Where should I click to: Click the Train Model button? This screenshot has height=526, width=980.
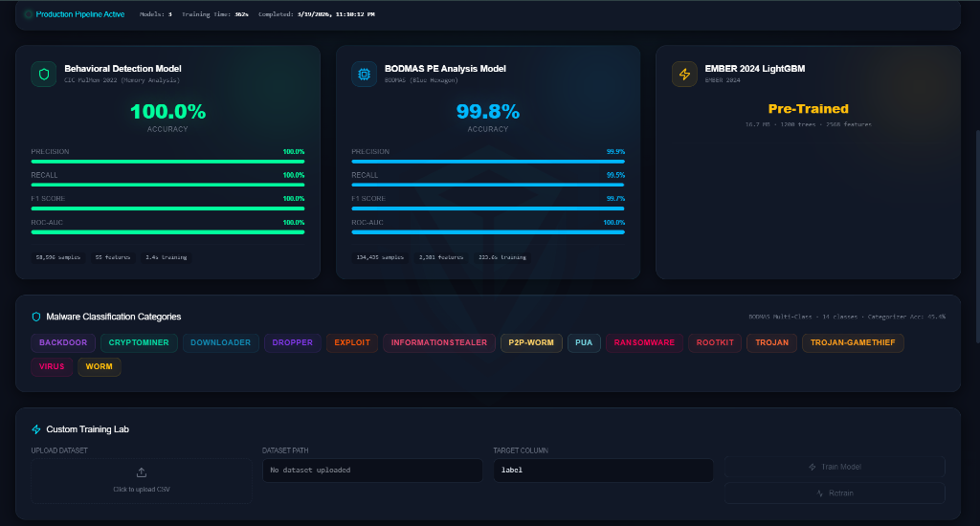tap(835, 467)
